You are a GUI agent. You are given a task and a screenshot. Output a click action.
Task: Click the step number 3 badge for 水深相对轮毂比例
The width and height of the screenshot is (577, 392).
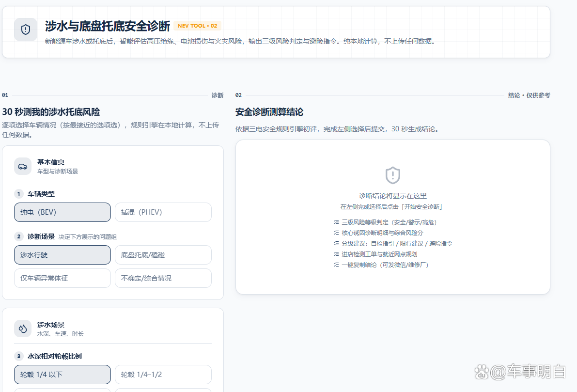click(19, 356)
